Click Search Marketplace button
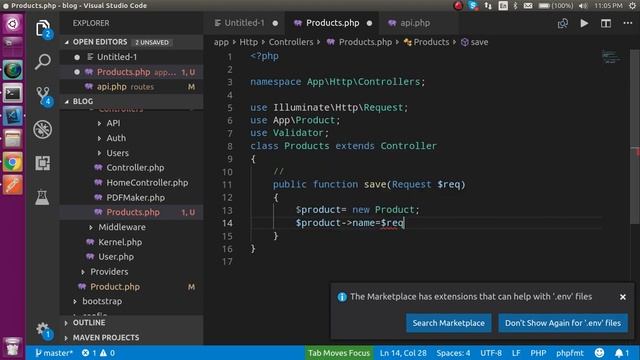Image resolution: width=640 pixels, height=360 pixels. 448,323
